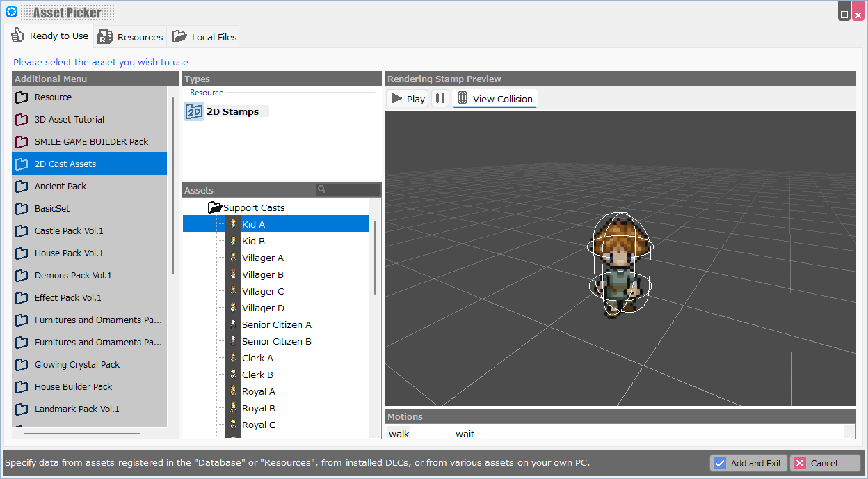Select the Kid B sprite icon

coord(234,241)
